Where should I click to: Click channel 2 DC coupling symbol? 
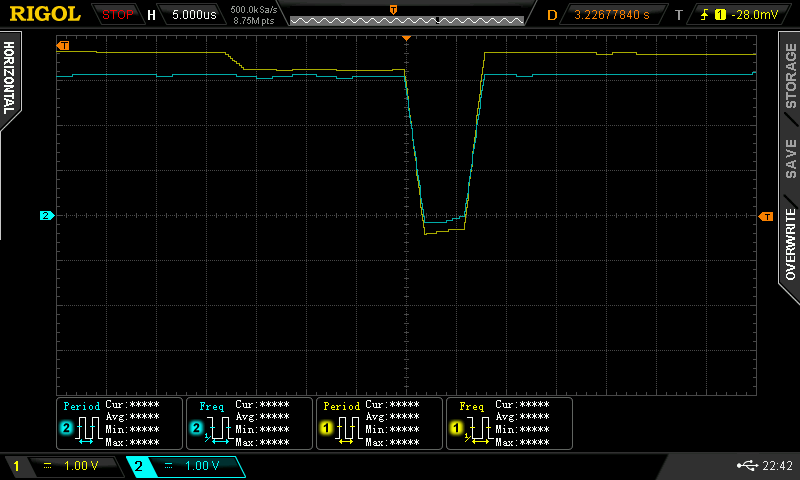[168, 466]
